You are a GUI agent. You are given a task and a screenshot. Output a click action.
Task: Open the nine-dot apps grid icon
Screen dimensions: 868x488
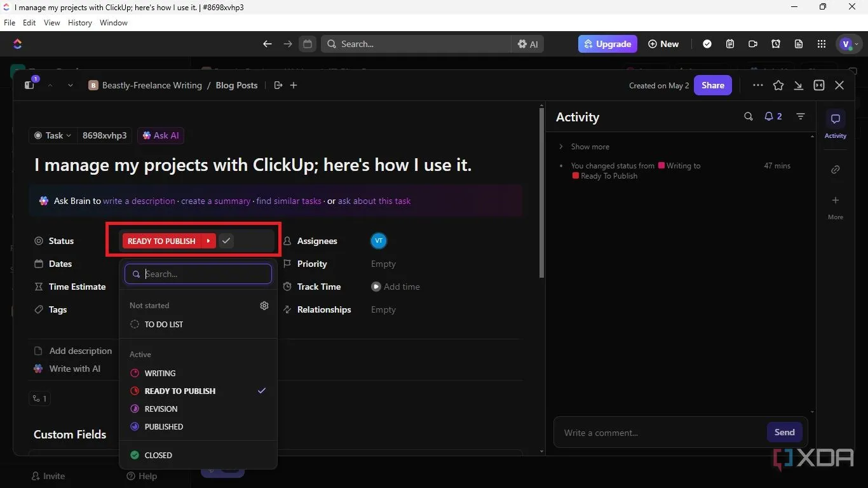tap(822, 44)
